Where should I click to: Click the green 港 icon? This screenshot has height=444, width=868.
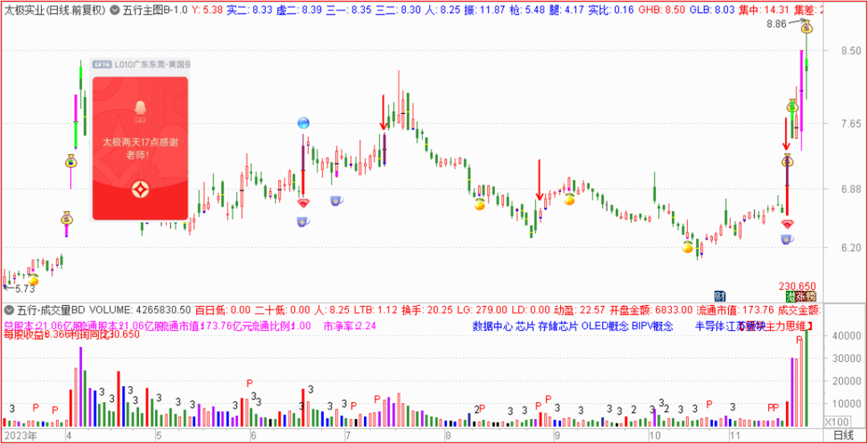(790, 296)
